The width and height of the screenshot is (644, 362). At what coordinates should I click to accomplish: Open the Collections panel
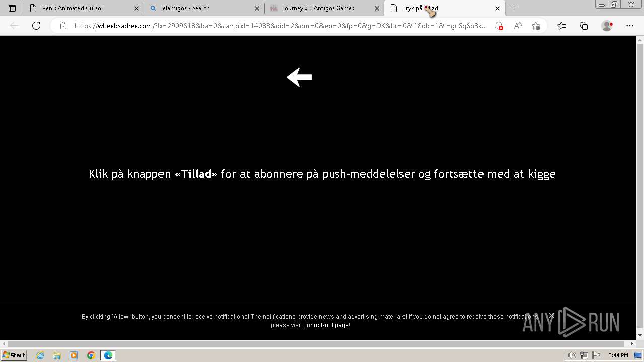(584, 26)
